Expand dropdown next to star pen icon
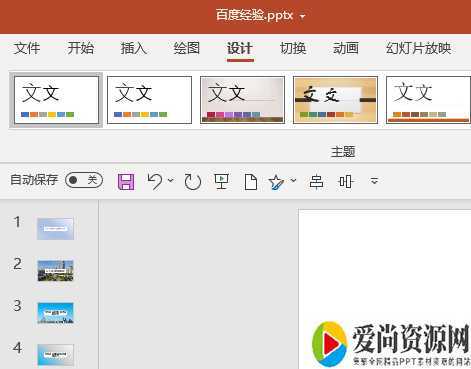This screenshot has height=369, width=471. pos(293,181)
